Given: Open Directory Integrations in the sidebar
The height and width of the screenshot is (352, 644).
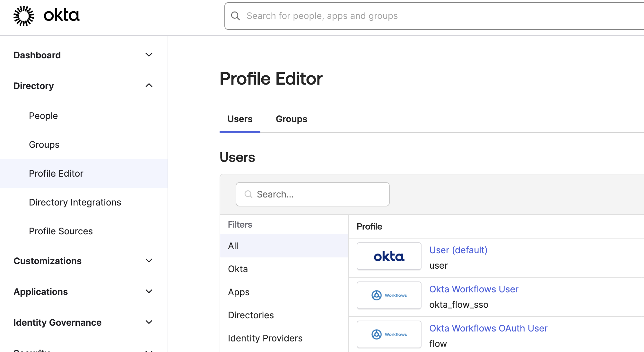Looking at the screenshot, I should coord(83,202).
